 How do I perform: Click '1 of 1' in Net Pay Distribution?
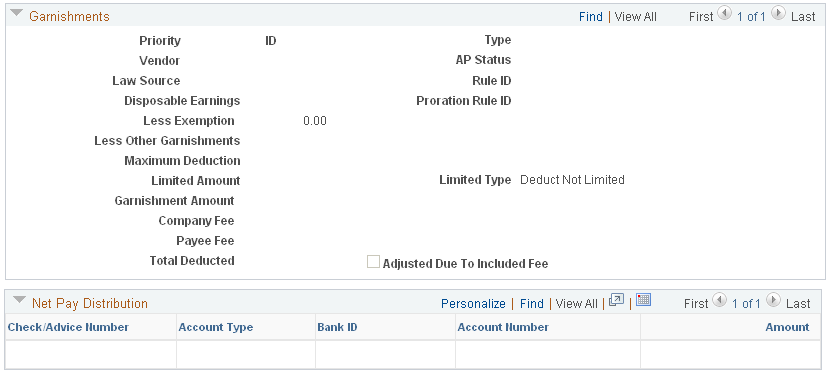coord(746,303)
